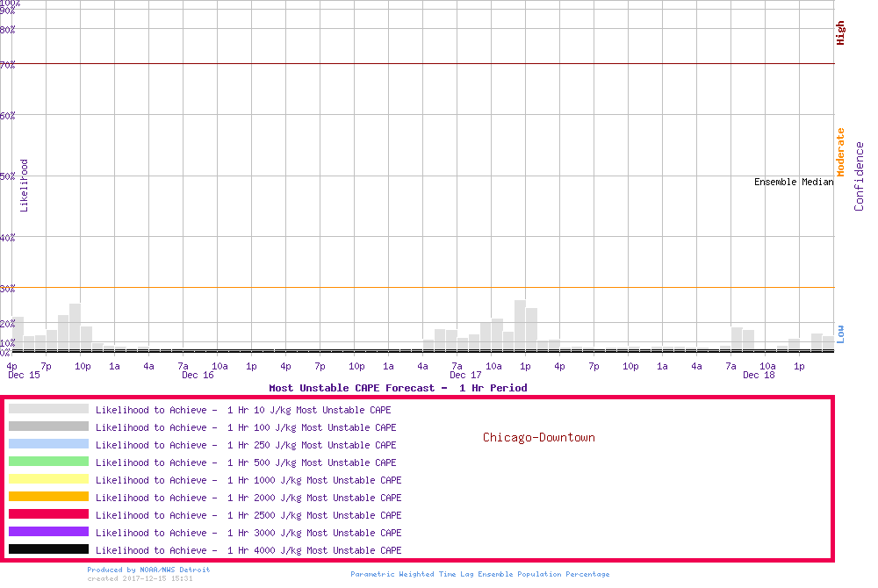Click the orange 2000 J/kg legend swatch

[48, 497]
